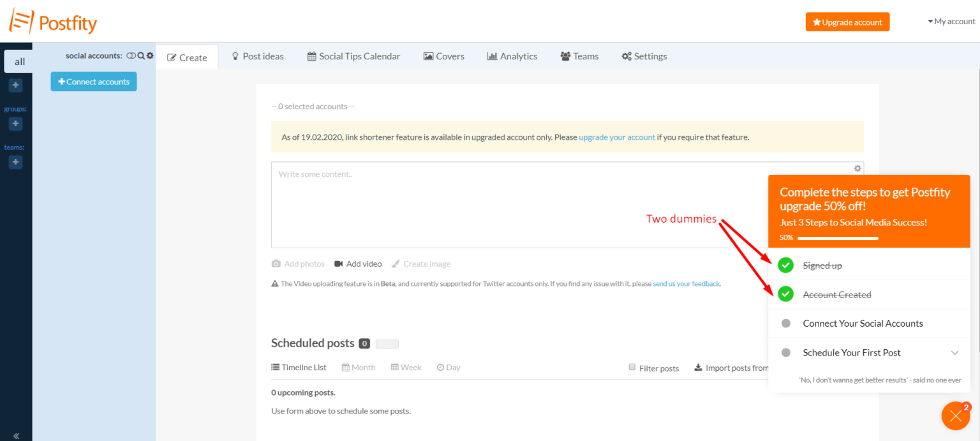
Task: Open the social accounts search icon
Action: point(140,56)
